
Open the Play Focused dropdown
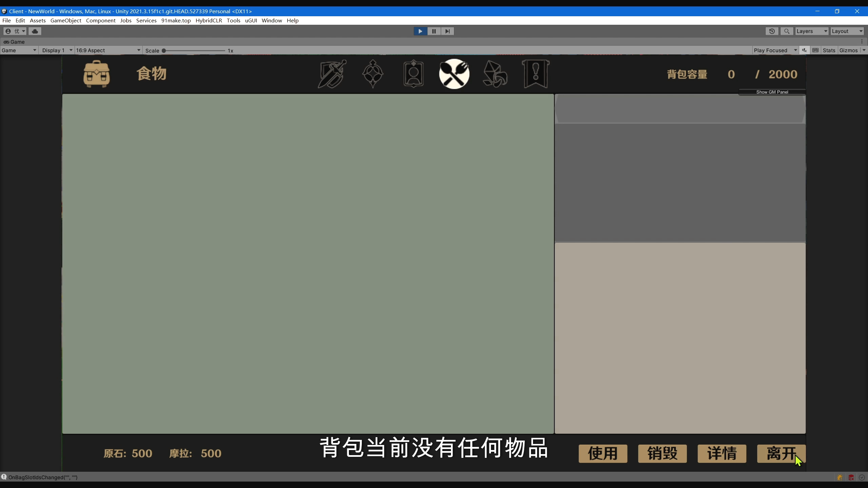[x=775, y=50]
